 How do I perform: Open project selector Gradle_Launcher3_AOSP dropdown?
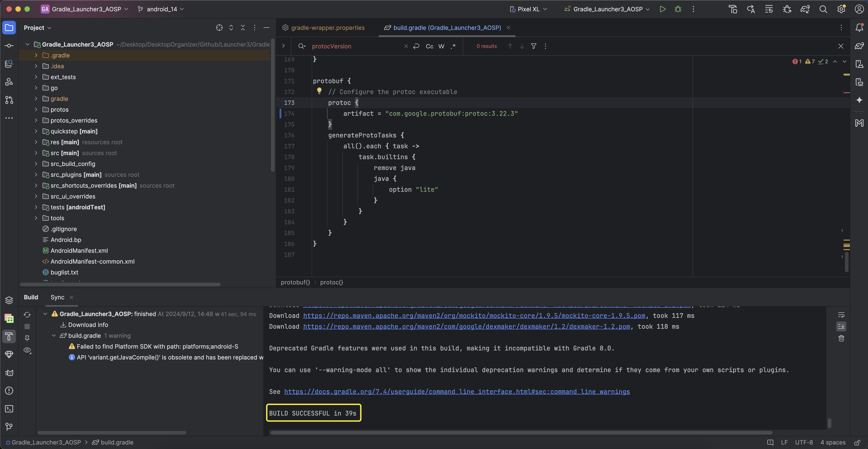pyautogui.click(x=84, y=9)
